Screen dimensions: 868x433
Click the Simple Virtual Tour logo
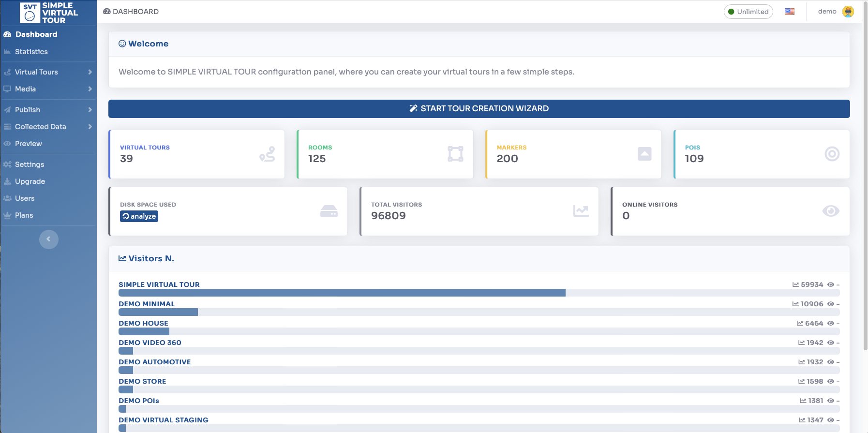[48, 13]
